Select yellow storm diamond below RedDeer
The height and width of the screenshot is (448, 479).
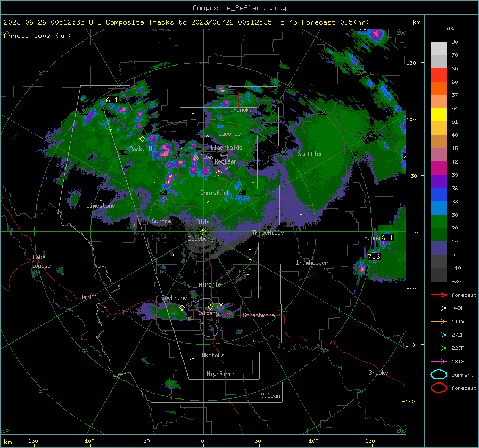(x=219, y=173)
